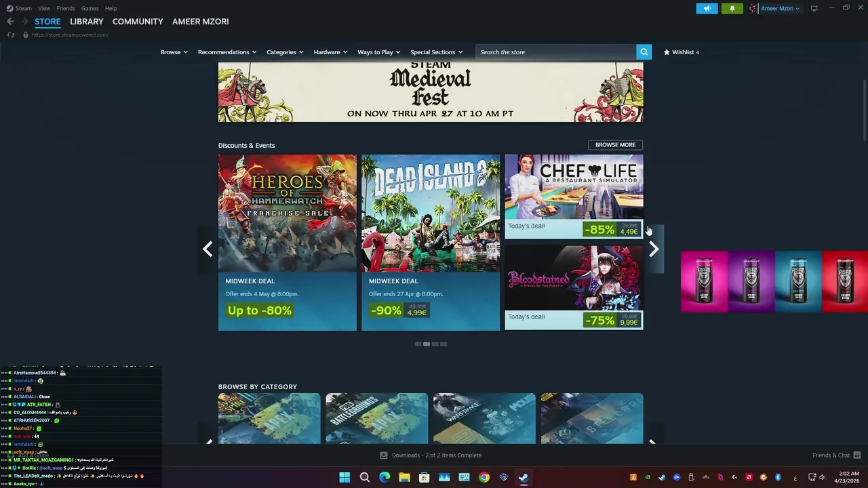Show previous Discounts & Events slide
868x488 pixels.
tap(208, 249)
